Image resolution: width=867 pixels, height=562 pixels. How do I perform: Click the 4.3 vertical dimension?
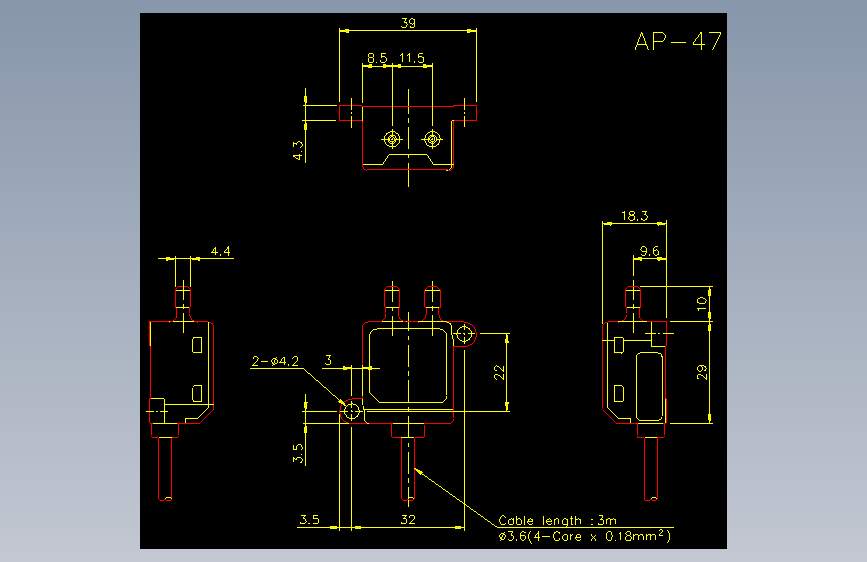click(x=298, y=150)
